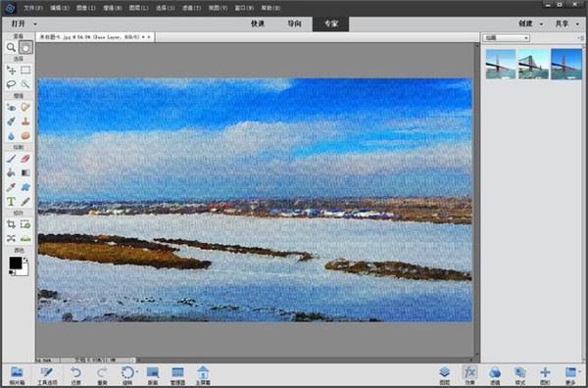Image resolution: width=588 pixels, height=388 pixels.
Task: Open the effects category dropdown
Action: click(x=507, y=38)
